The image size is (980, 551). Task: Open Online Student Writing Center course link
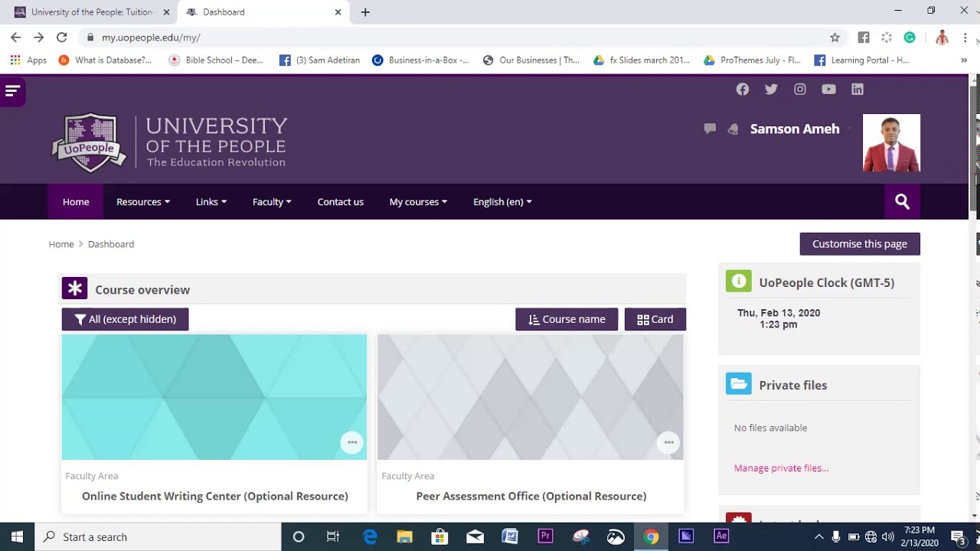(215, 496)
